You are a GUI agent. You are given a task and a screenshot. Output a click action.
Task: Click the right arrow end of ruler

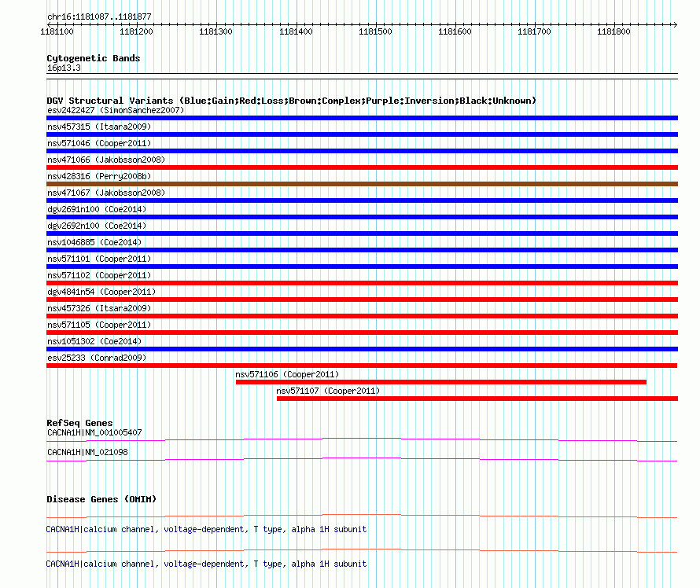[x=675, y=24]
